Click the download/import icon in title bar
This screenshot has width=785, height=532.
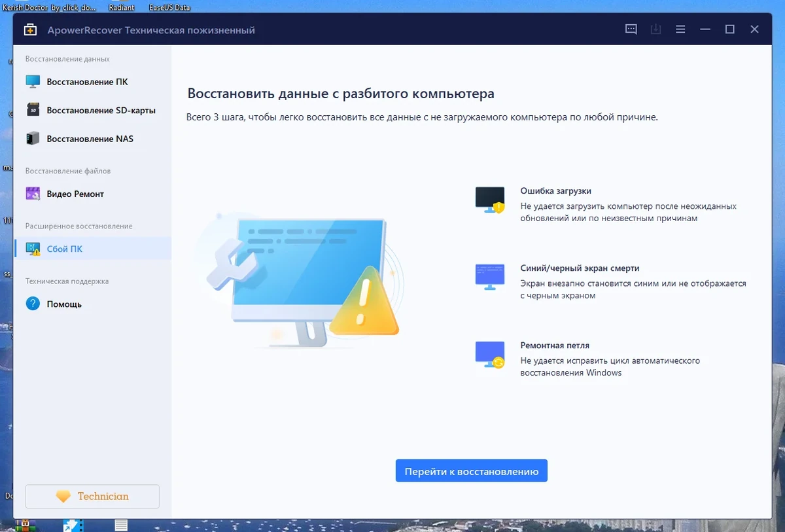pyautogui.click(x=655, y=29)
